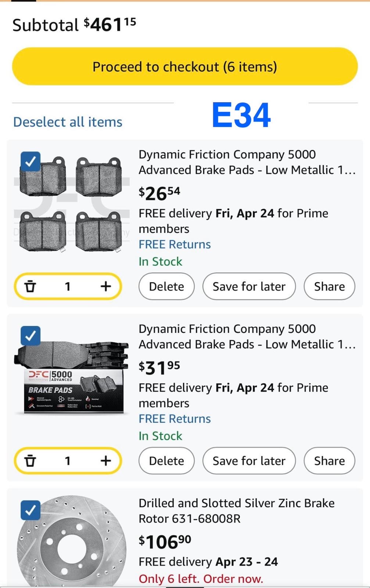Save the $26.54 brake pads for later
Image resolution: width=370 pixels, height=588 pixels.
coord(249,286)
